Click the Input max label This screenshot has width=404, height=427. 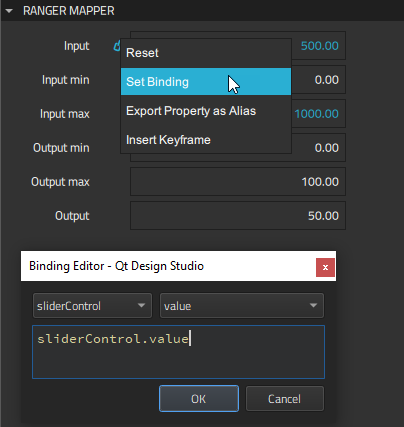65,114
